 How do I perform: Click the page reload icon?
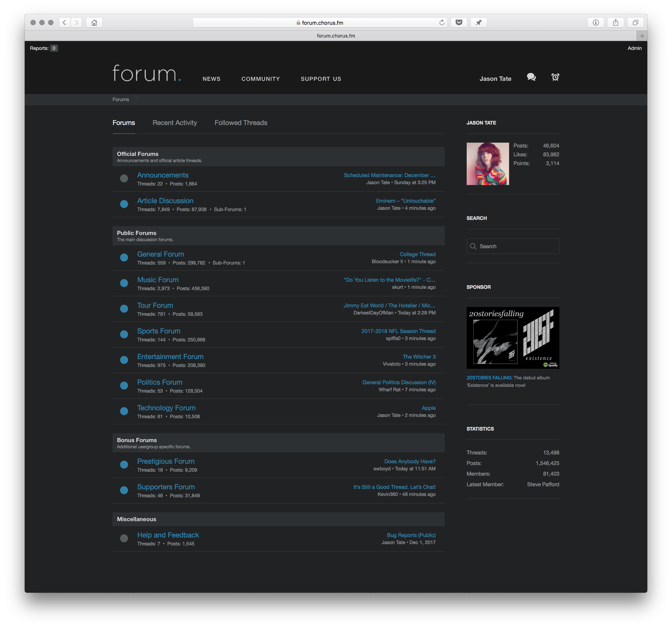coord(442,23)
